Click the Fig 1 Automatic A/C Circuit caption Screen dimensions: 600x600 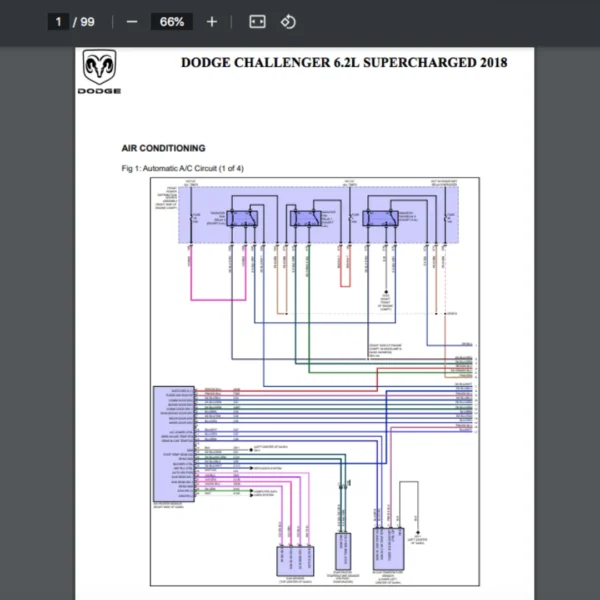[182, 167]
